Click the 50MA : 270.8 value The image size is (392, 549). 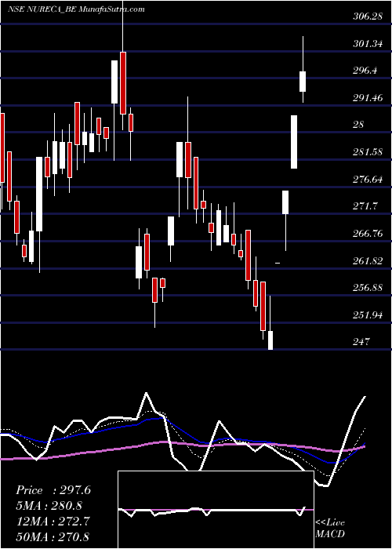coord(53,536)
